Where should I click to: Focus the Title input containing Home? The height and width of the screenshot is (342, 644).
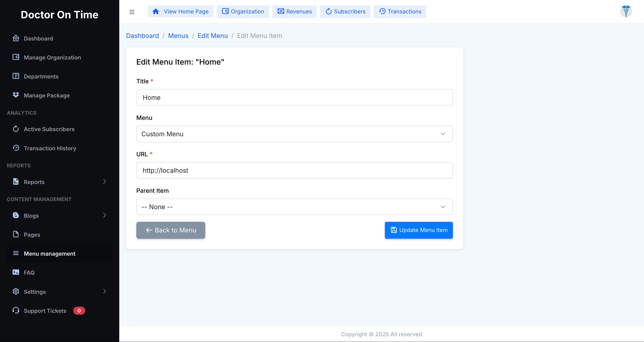click(294, 97)
